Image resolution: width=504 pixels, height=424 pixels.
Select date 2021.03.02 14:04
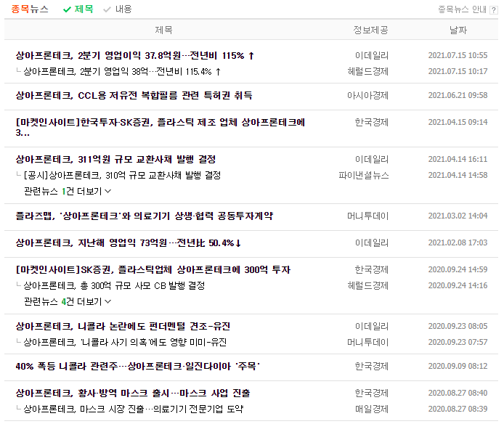tap(458, 216)
